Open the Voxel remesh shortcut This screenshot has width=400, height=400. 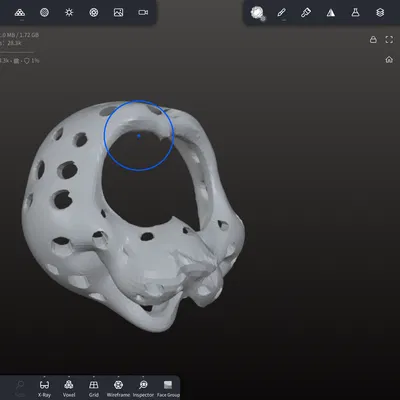(69, 389)
